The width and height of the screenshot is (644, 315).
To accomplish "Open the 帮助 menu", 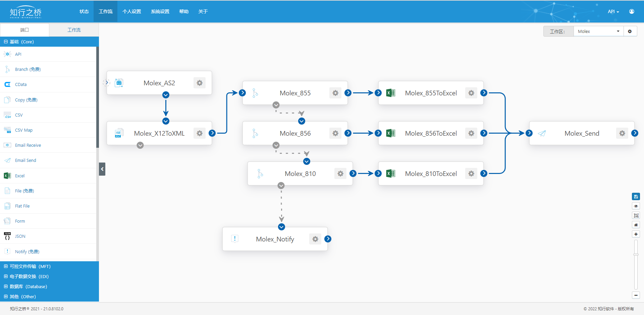I will [x=184, y=11].
